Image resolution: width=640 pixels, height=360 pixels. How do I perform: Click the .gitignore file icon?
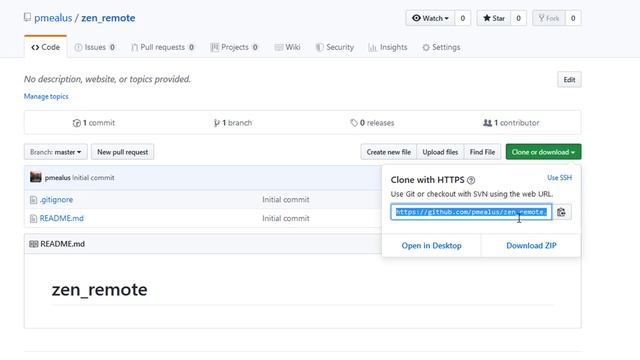coord(33,200)
